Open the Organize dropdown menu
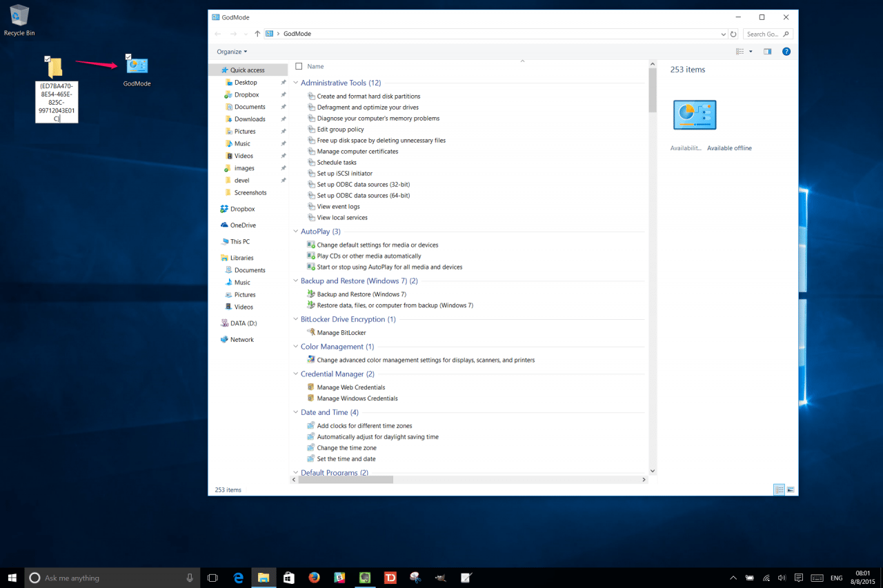Screen dimensions: 883x588 click(232, 52)
